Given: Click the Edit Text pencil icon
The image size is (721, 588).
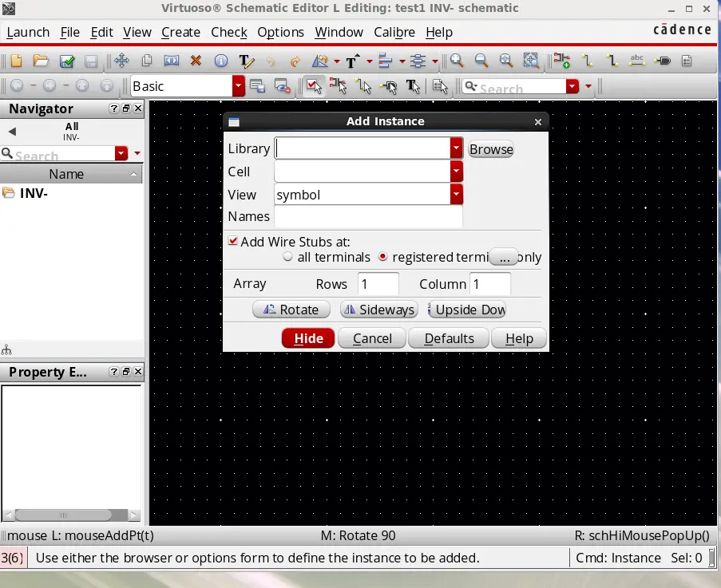Looking at the screenshot, I should coord(247,61).
